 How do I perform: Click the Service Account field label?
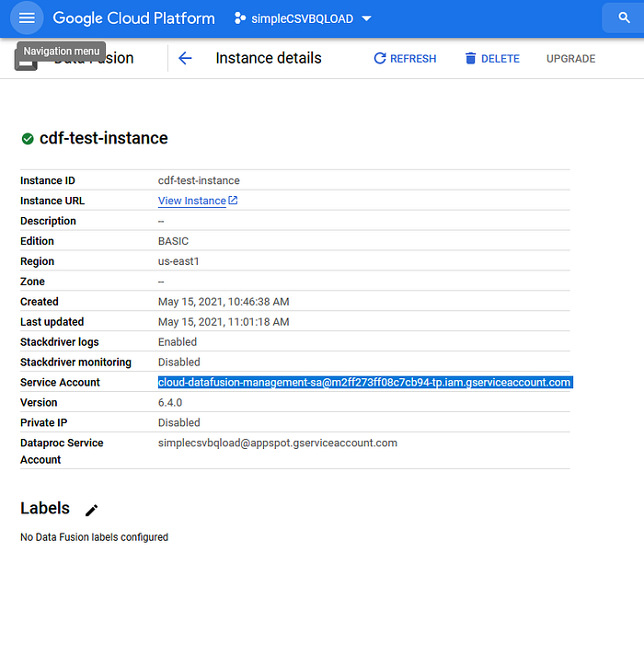pos(60,383)
